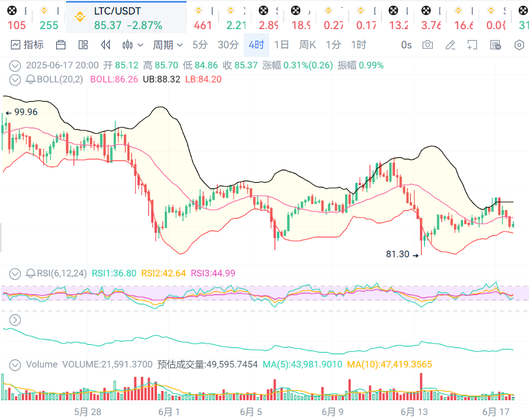
Task: Open the 指标 indicators button
Action: [28, 45]
